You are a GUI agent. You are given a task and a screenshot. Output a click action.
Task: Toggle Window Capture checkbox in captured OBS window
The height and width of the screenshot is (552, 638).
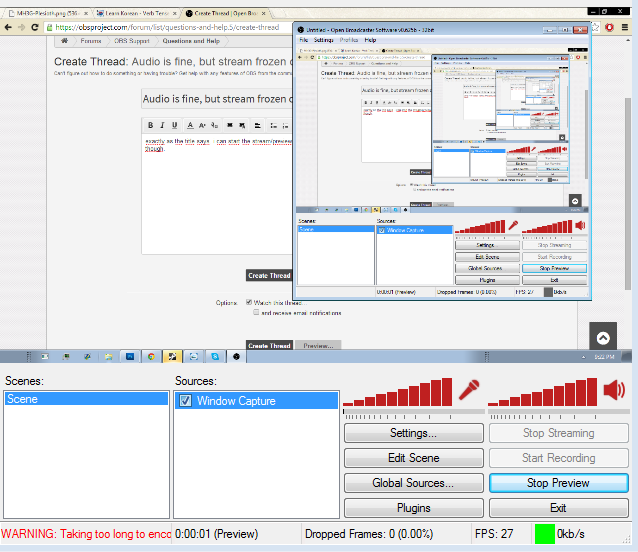382,230
